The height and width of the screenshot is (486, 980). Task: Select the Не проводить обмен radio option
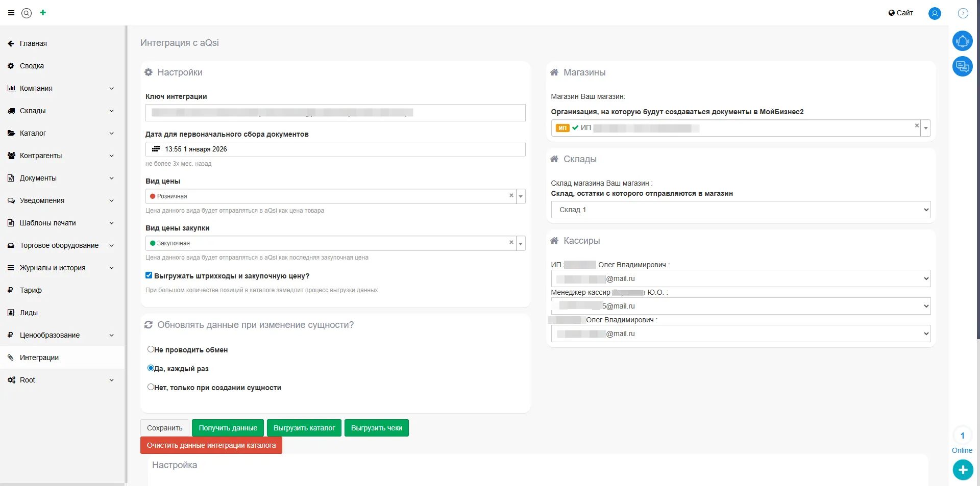point(151,349)
